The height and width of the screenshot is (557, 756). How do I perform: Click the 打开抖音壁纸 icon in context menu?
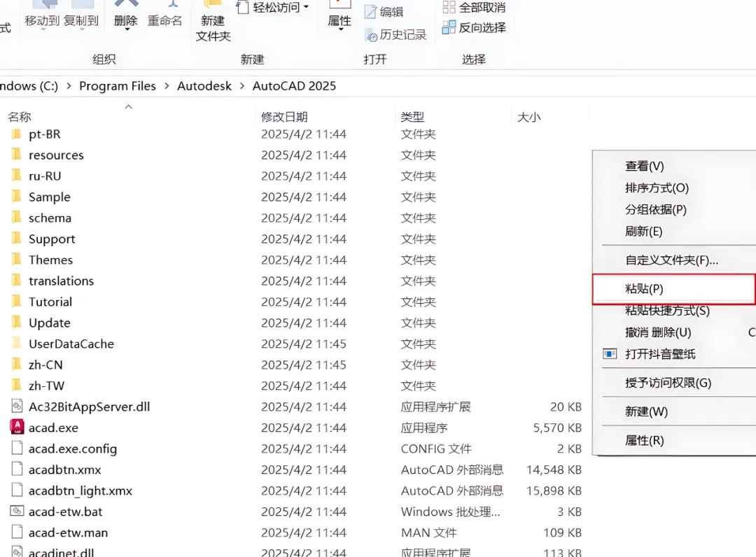click(x=610, y=354)
